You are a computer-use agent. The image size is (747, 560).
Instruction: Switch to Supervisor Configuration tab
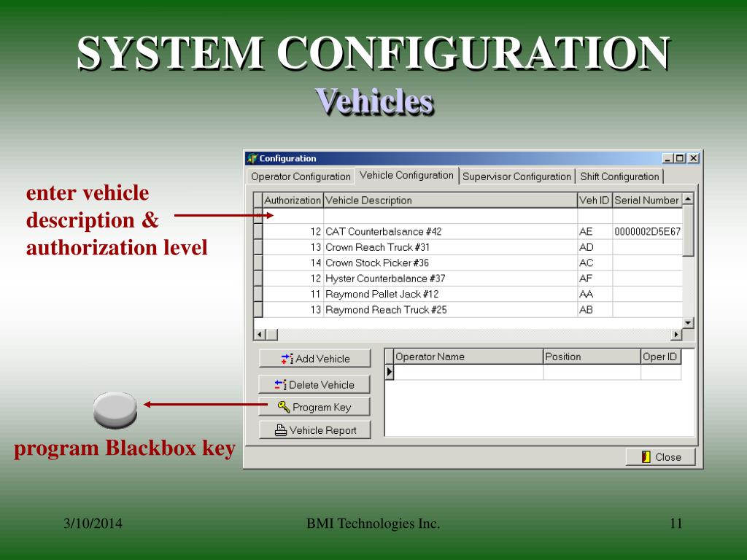tap(516, 176)
